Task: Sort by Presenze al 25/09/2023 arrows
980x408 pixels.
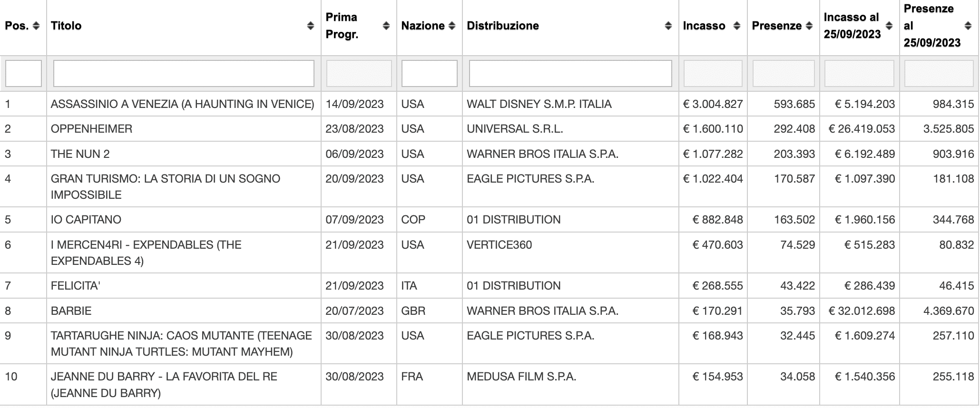Action: coord(968,26)
